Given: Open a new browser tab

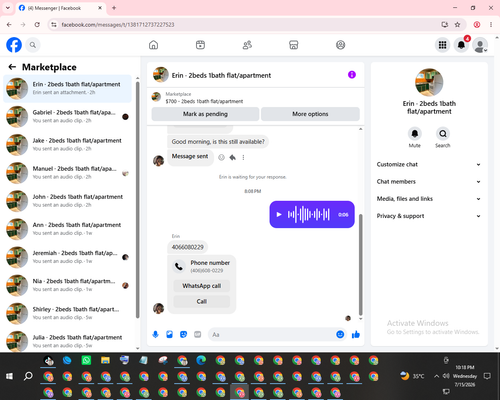Looking at the screenshot, I should pyautogui.click(x=114, y=8).
